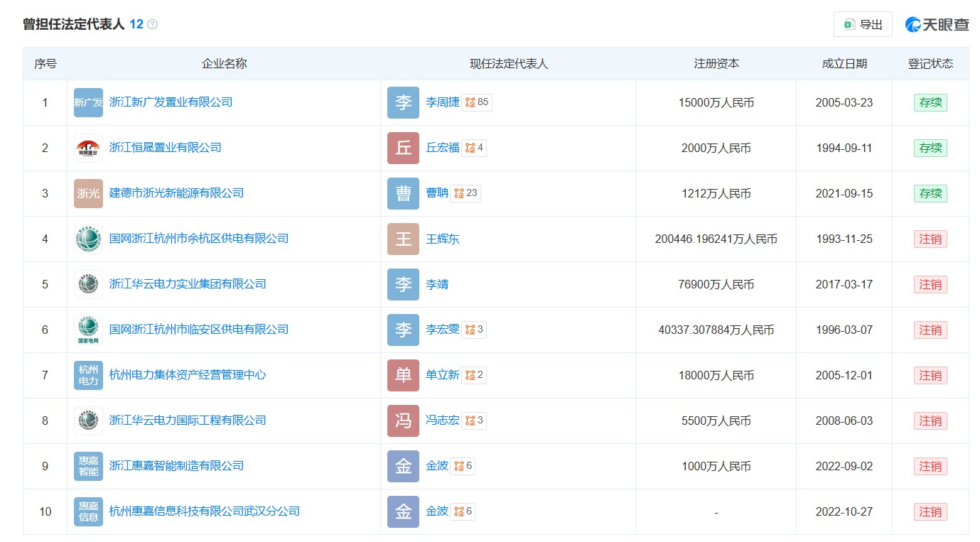
Task: Open 单立新's related companies badge 2
Action: (474, 375)
